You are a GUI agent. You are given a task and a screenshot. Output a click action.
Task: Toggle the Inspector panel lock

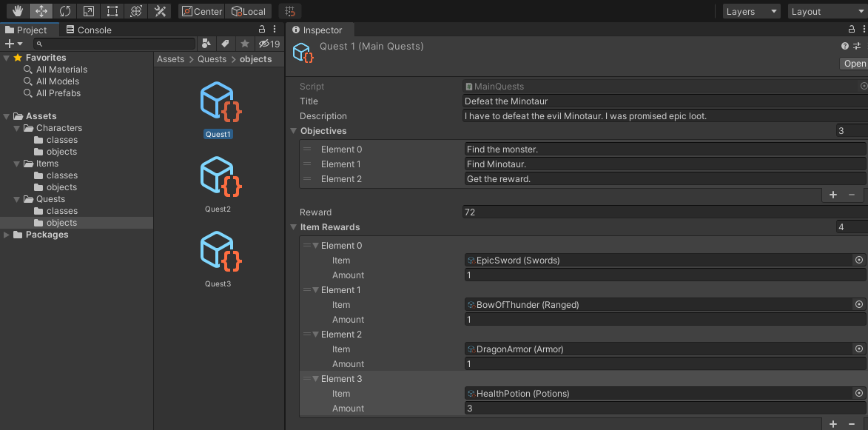[x=851, y=30]
